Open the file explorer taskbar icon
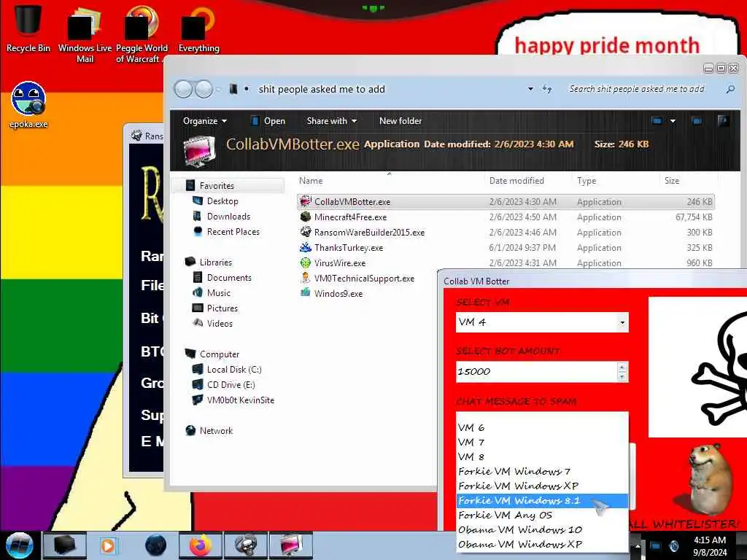This screenshot has width=747, height=560. [64, 545]
